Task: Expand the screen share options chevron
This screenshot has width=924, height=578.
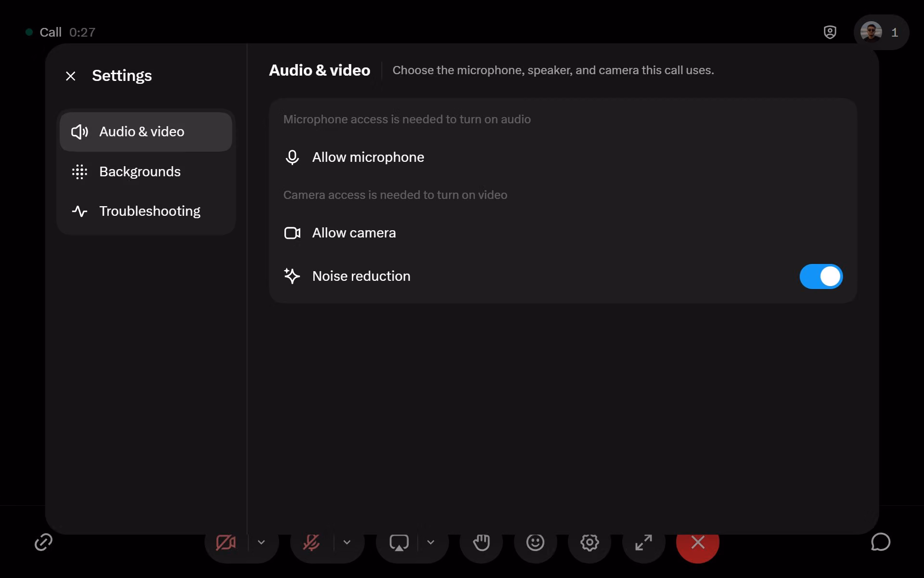Action: (431, 542)
